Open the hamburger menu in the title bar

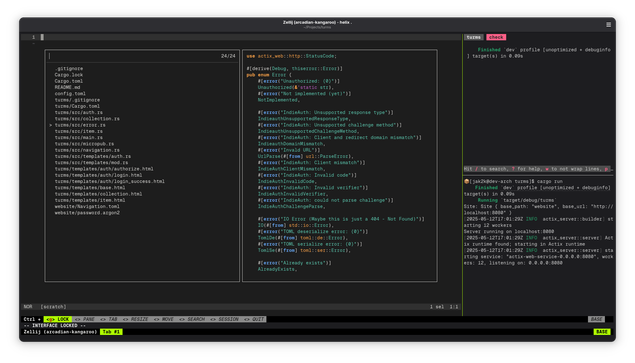point(608,25)
